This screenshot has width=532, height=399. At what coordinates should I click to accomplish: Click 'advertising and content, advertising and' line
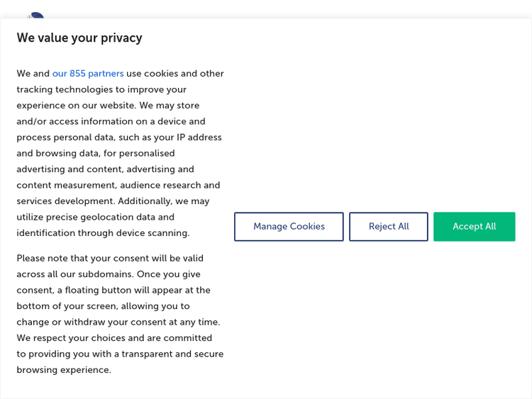click(x=105, y=169)
